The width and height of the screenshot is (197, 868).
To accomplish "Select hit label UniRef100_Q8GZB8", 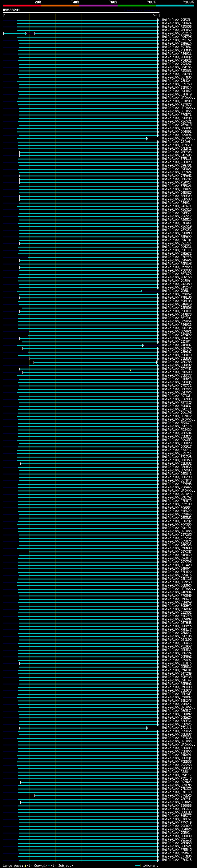I will click(177, 362).
